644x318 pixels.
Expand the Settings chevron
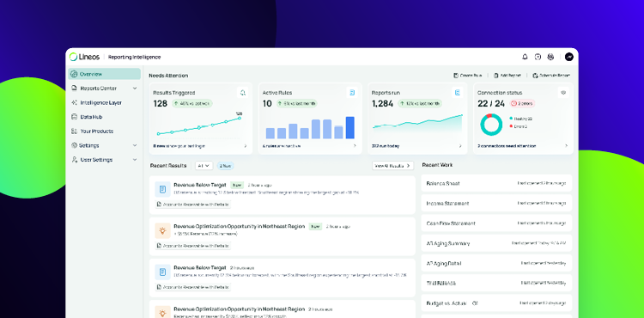click(135, 145)
